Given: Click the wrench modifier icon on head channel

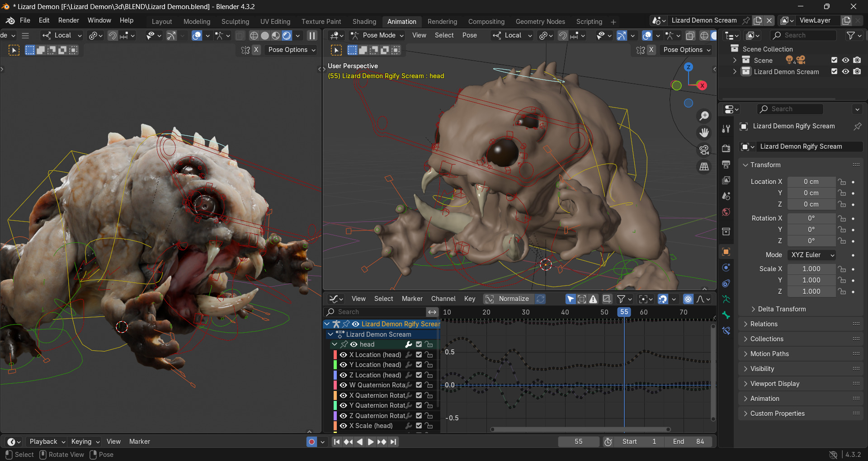Looking at the screenshot, I should coord(409,344).
